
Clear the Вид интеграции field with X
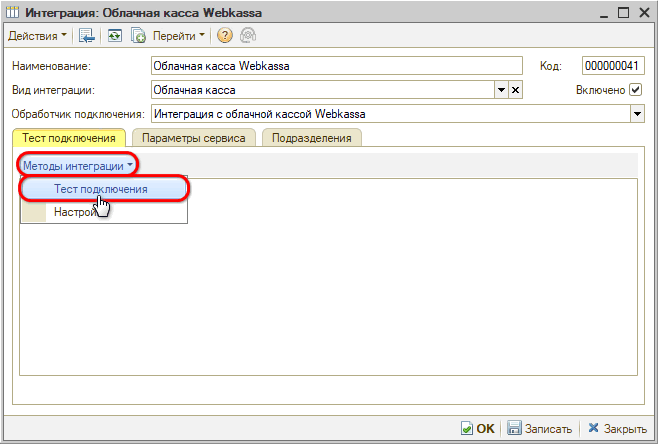pyautogui.click(x=516, y=90)
